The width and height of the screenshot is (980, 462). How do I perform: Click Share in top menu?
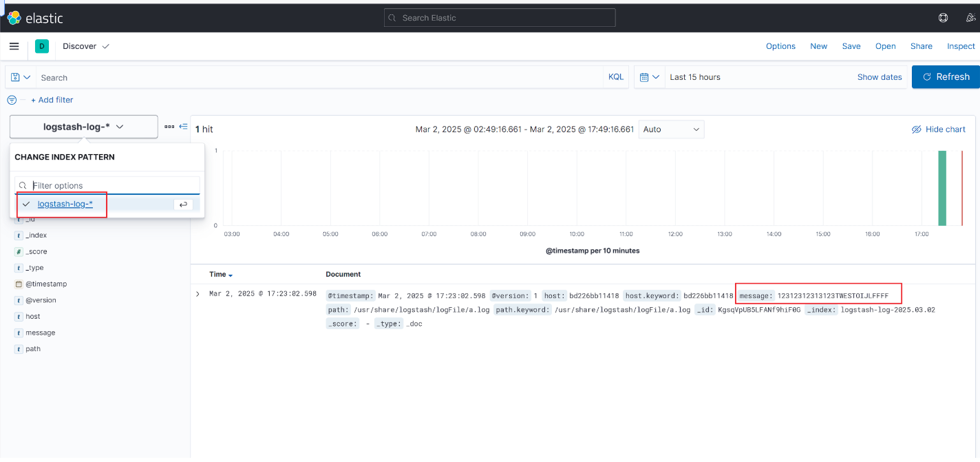[x=922, y=46]
